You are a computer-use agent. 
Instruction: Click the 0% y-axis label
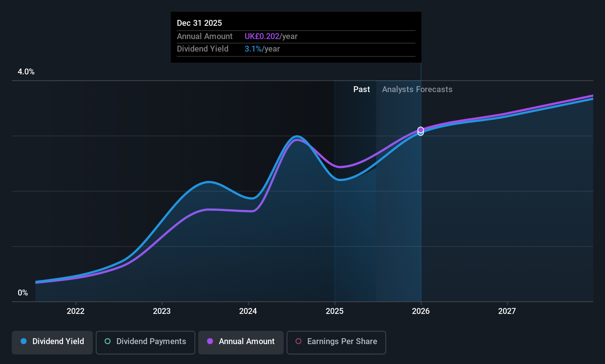[x=23, y=293]
